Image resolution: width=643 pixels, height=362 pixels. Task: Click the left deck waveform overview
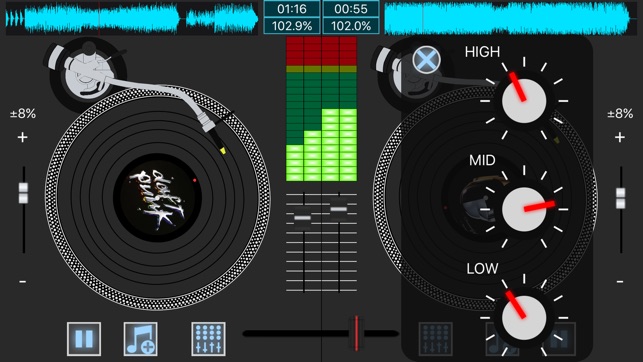click(x=132, y=18)
